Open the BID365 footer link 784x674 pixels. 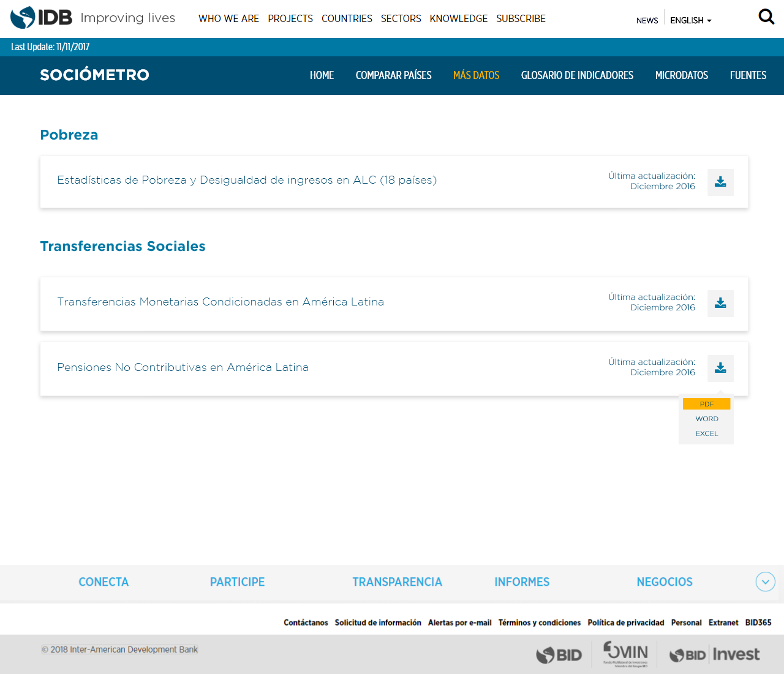(758, 623)
